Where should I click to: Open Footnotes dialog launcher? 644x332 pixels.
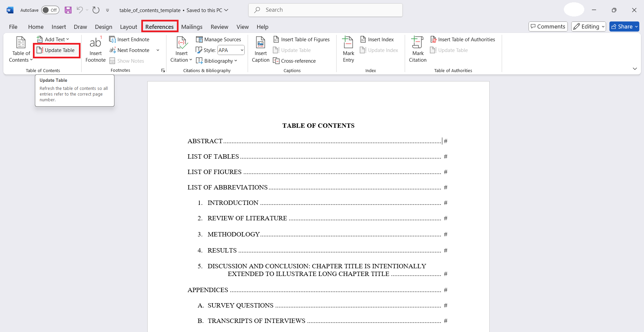(163, 70)
